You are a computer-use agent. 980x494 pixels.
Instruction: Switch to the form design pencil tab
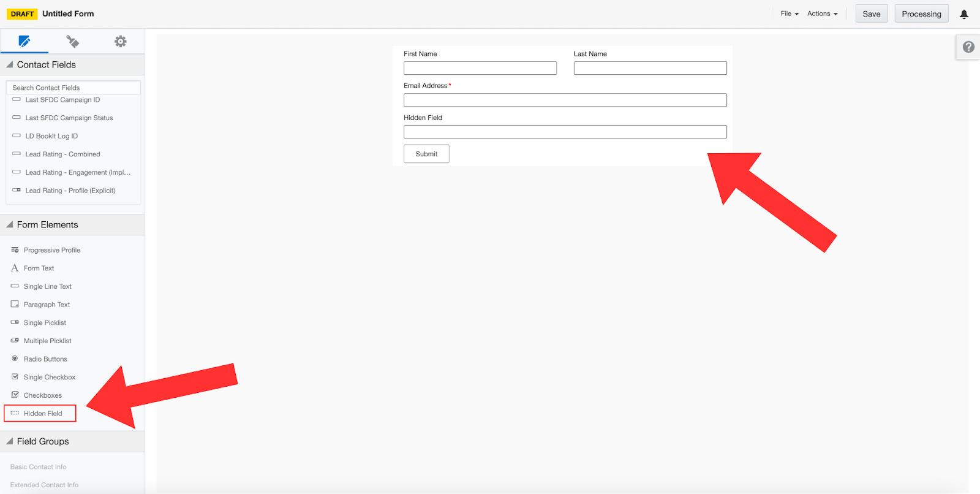tap(24, 42)
